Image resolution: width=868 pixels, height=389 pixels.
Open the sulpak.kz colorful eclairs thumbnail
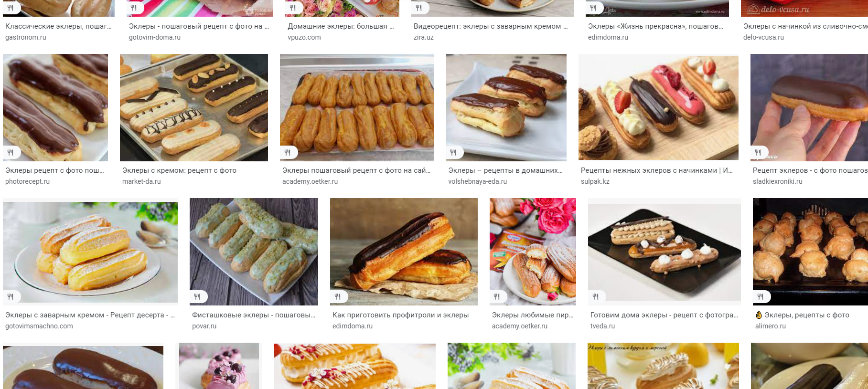[658, 107]
